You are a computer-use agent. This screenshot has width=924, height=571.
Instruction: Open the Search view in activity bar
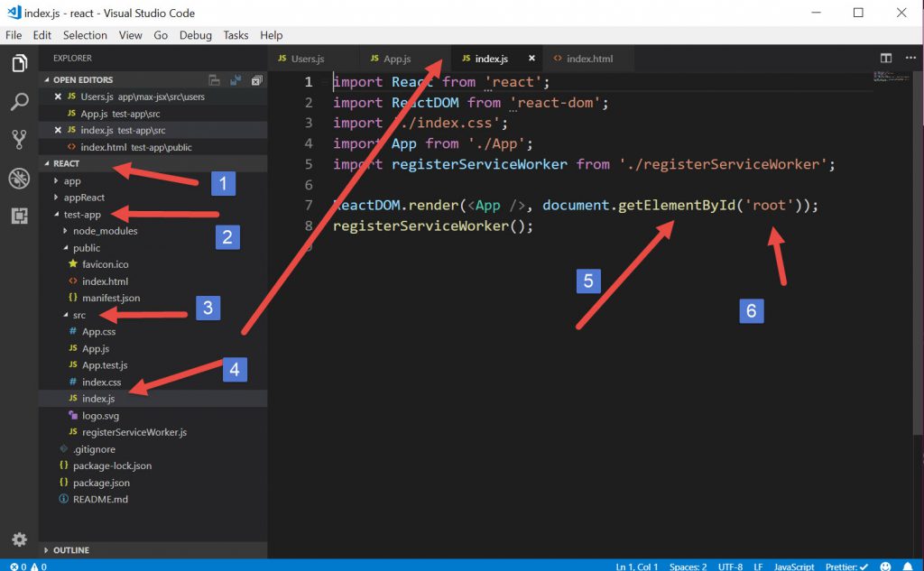[x=19, y=102]
